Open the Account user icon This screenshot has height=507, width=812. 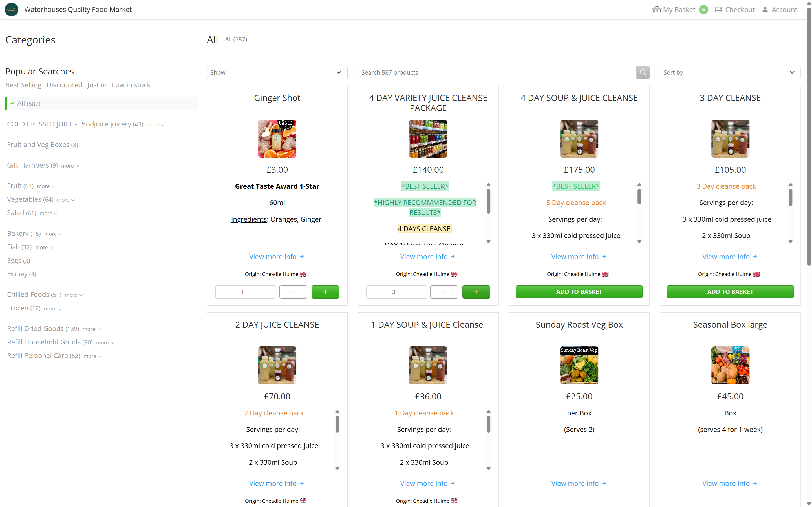[765, 10]
